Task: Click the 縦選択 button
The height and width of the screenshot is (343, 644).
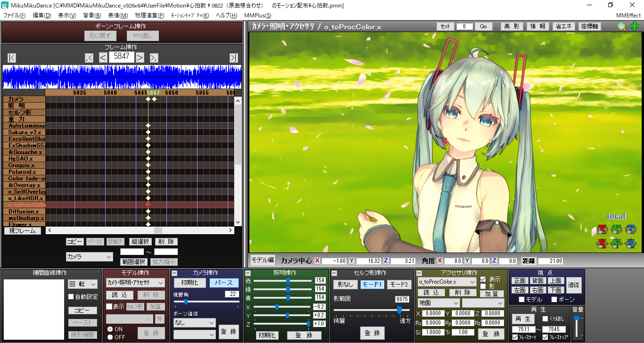Action: pos(140,242)
